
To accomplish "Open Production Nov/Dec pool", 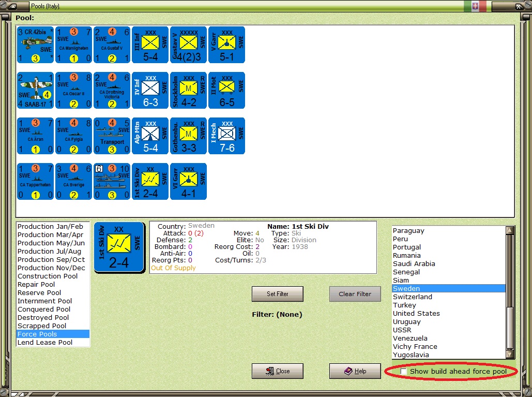I will point(53,268).
